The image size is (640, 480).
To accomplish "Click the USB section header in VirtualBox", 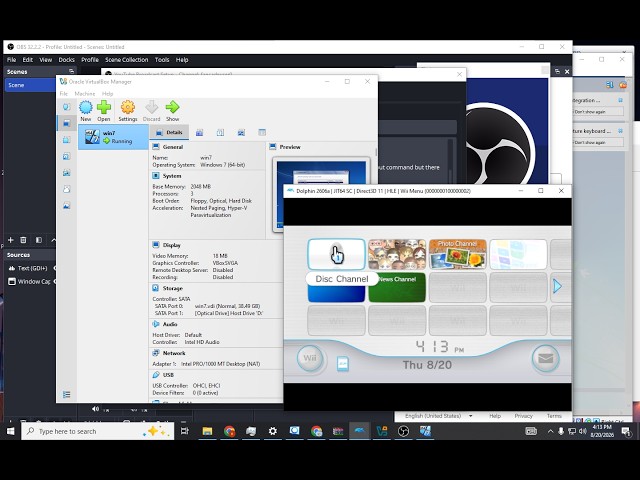I will click(x=168, y=375).
